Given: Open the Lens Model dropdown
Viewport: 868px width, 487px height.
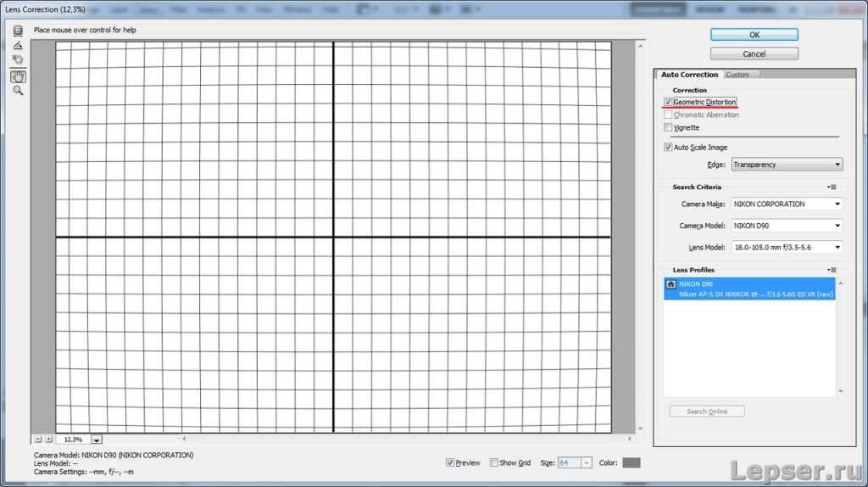Looking at the screenshot, I should click(x=787, y=247).
